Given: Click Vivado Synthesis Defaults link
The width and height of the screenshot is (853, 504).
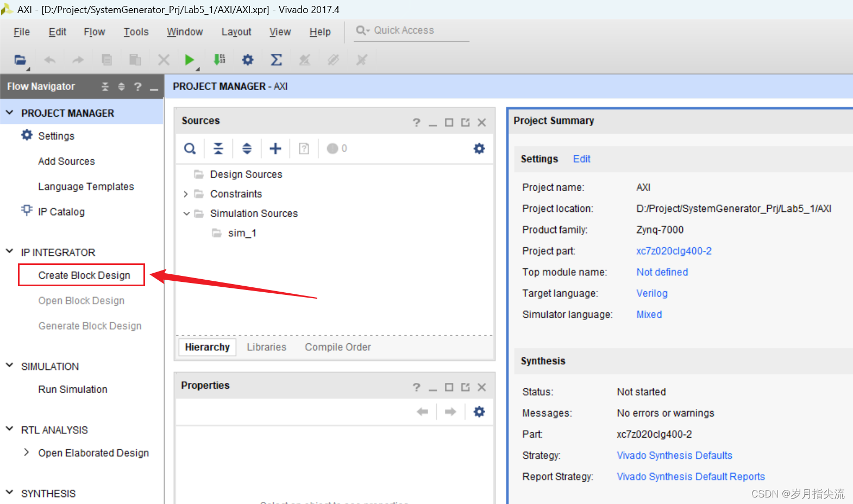Looking at the screenshot, I should [674, 455].
